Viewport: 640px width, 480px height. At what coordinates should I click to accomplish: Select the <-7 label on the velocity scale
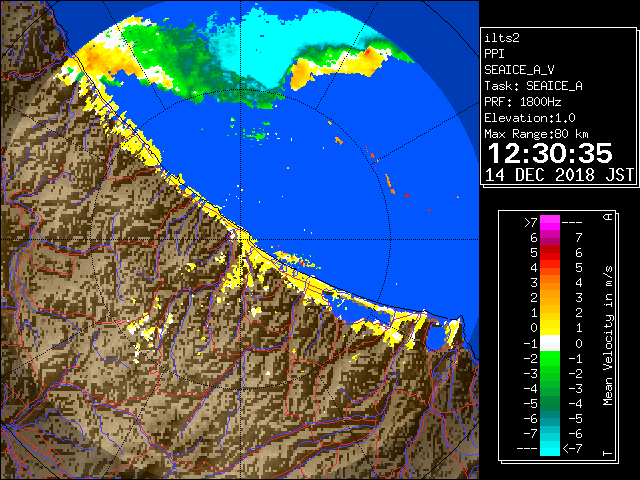[572, 449]
